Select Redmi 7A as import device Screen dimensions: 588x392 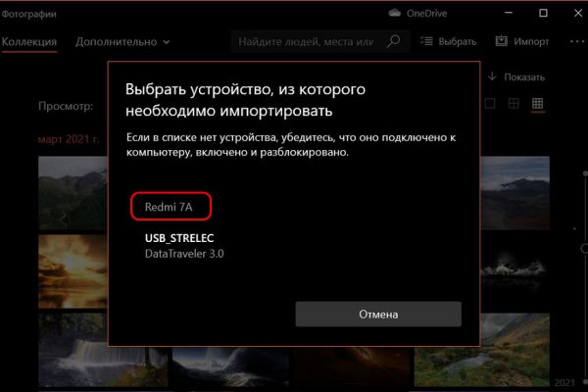coord(171,207)
